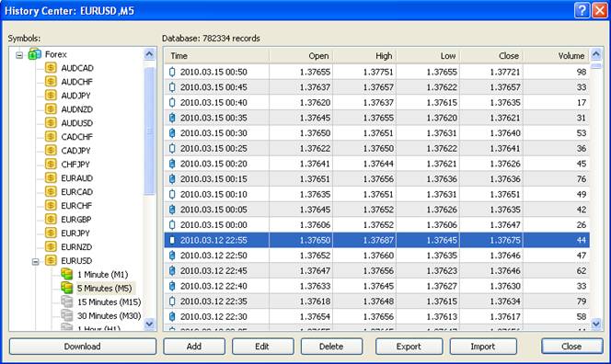This screenshot has width=611, height=364.
Task: Click the candle icon of the 2010.03.15 00:50 row
Action: coord(172,72)
